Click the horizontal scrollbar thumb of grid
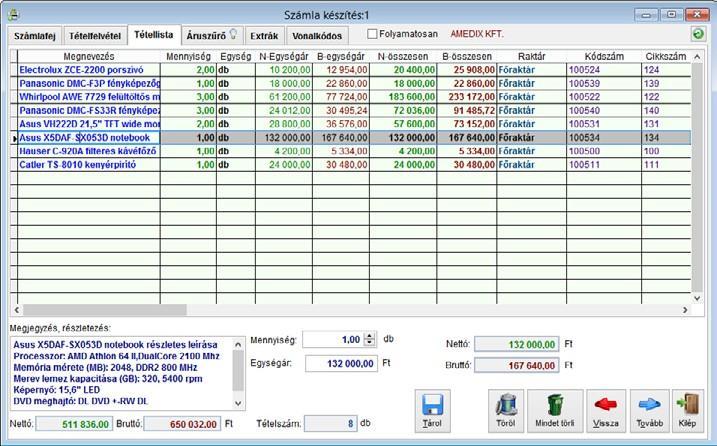Screen dimensions: 717x446 click(x=105, y=310)
